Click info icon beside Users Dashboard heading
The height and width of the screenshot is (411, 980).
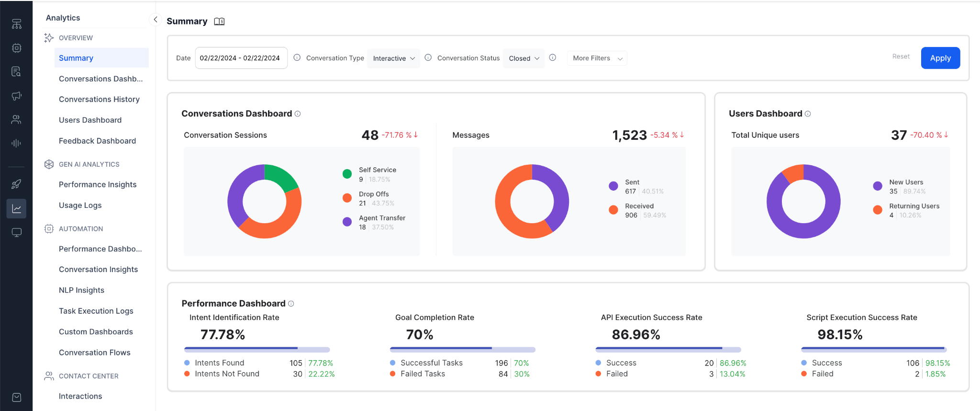point(808,114)
